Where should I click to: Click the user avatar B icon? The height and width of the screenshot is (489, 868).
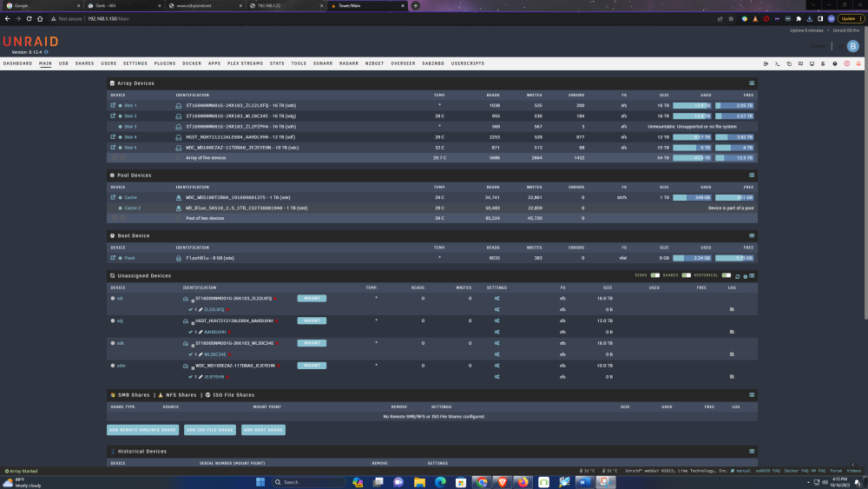[852, 46]
